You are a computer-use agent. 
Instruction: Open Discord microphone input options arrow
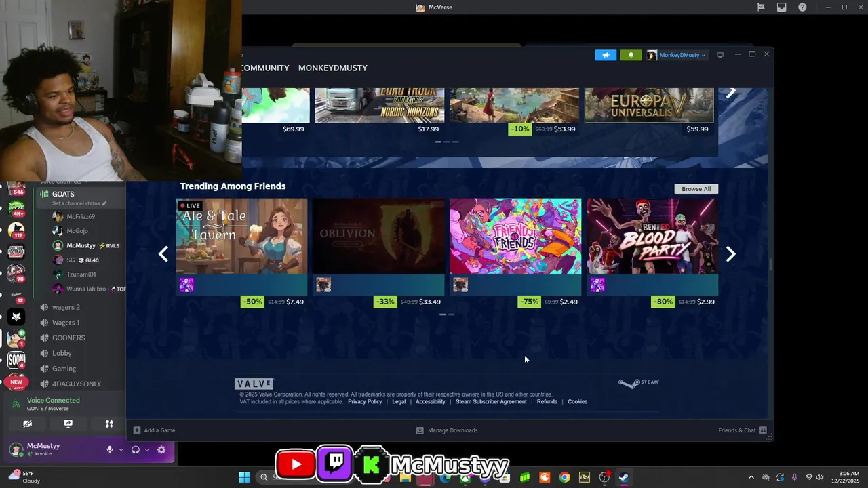click(x=121, y=450)
